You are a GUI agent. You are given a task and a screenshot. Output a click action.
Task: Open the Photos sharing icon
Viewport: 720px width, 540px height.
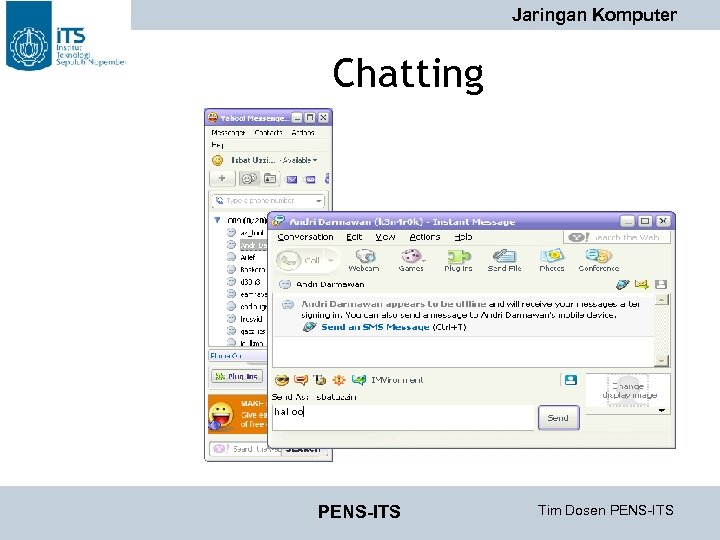551,260
